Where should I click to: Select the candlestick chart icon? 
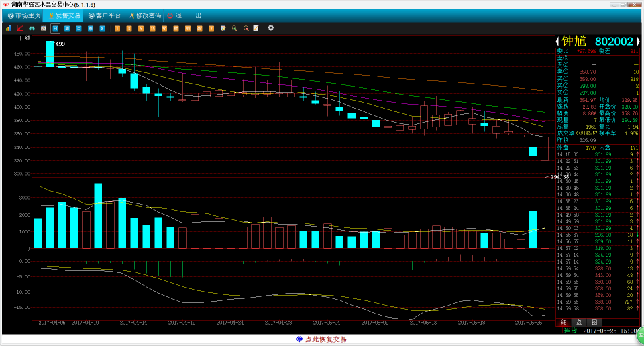pyautogui.click(x=32, y=28)
